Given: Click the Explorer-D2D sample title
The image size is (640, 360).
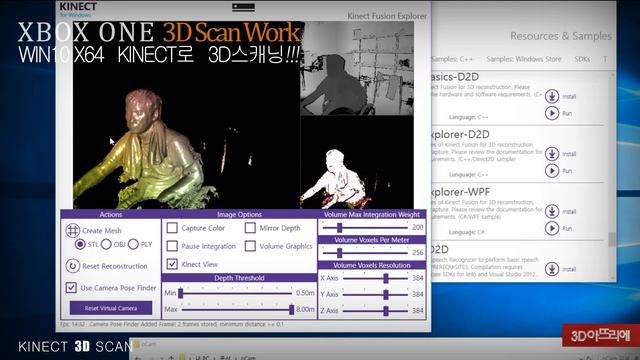Looking at the screenshot, I should click(460, 134).
